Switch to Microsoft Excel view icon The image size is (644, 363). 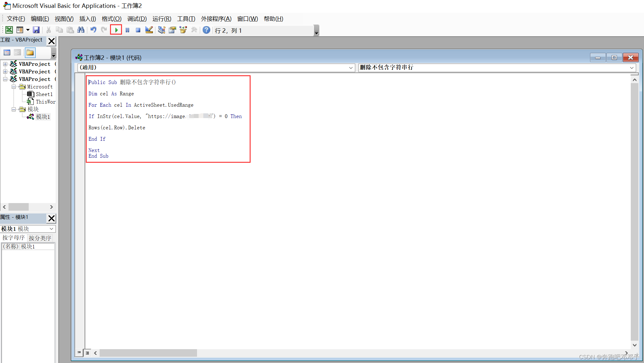pyautogui.click(x=9, y=30)
